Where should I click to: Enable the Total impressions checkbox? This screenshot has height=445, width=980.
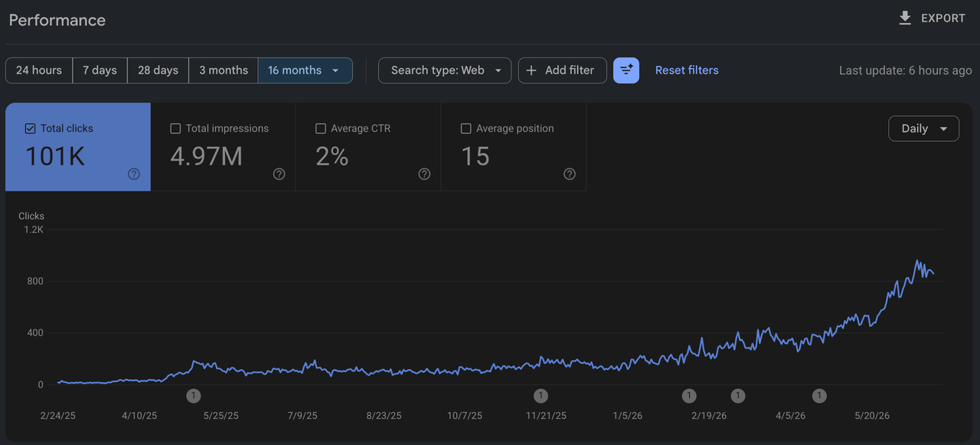pos(175,129)
